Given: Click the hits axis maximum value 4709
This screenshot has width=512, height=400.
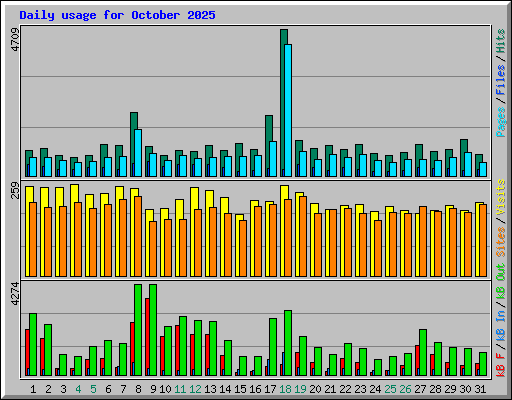Looking at the screenshot, I should [15, 40].
